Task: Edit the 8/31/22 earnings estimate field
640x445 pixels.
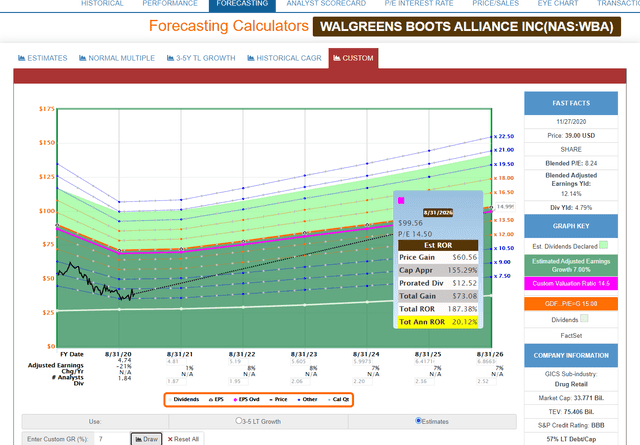Action: pyautogui.click(x=238, y=361)
